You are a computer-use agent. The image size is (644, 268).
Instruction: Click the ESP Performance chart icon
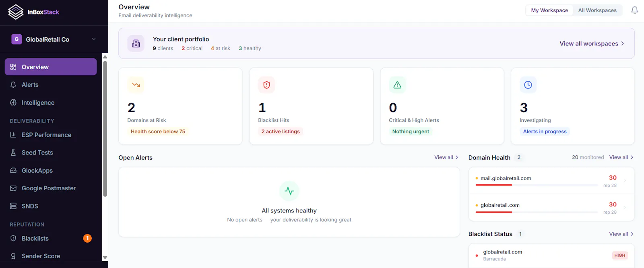point(13,135)
